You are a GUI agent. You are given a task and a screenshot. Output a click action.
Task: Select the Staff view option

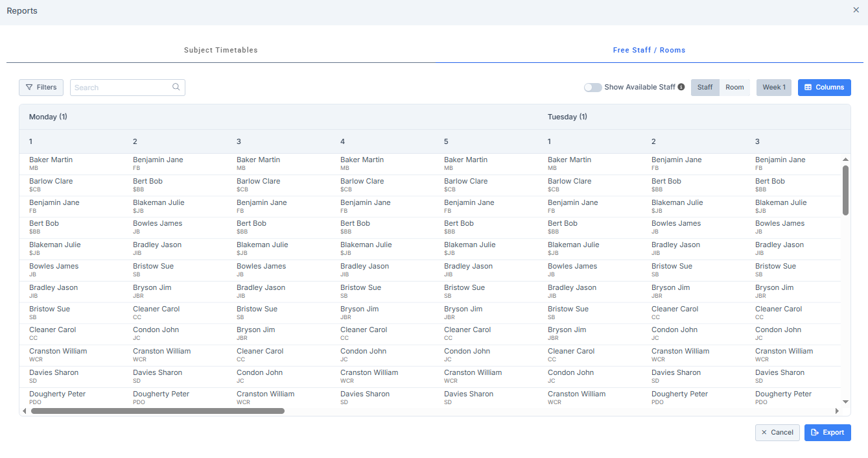(705, 87)
